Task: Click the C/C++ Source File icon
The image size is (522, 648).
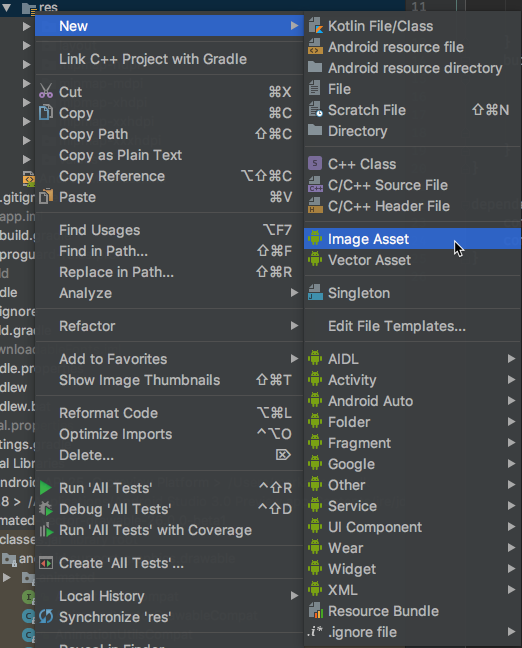Action: (315, 185)
